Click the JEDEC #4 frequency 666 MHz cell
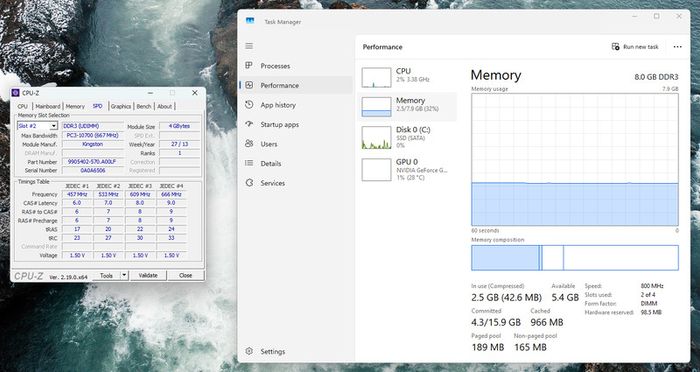Screen dimensions: 700x372 click(x=171, y=195)
